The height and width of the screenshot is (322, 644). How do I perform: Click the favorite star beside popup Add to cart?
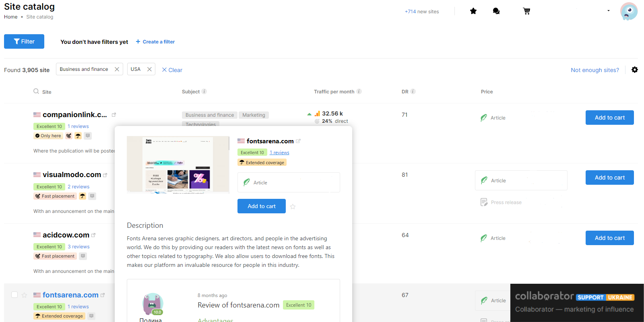pos(293,206)
